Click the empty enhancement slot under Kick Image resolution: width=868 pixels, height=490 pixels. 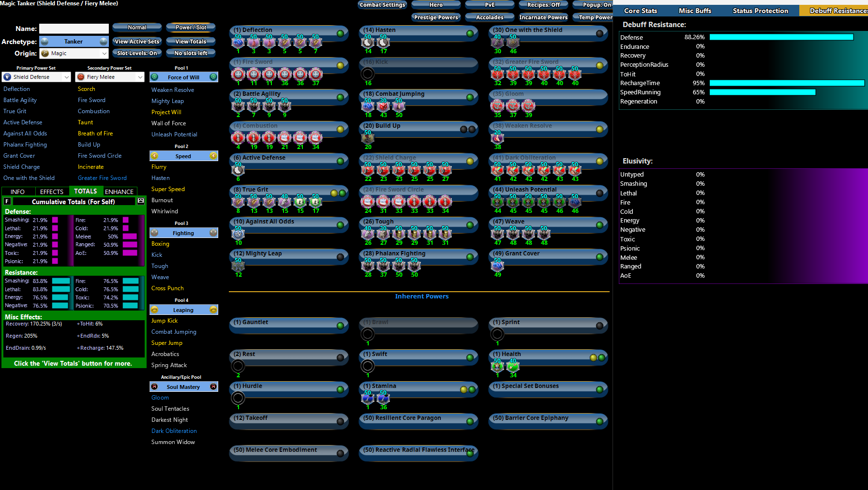pyautogui.click(x=368, y=74)
